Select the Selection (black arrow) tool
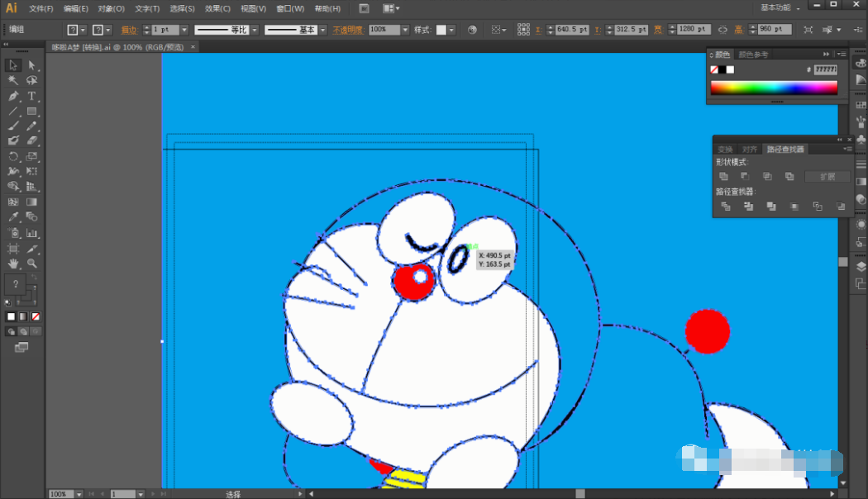The height and width of the screenshot is (499, 868). (x=12, y=65)
